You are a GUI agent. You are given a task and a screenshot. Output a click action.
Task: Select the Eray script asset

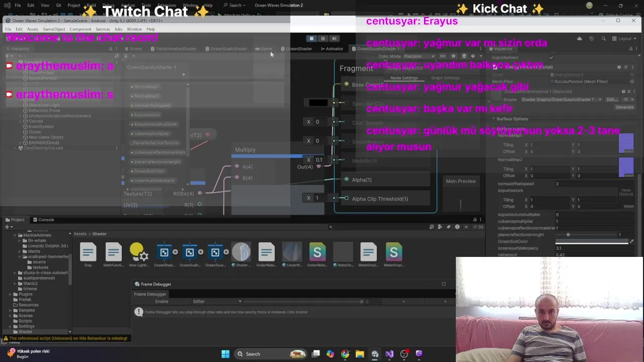88,255
